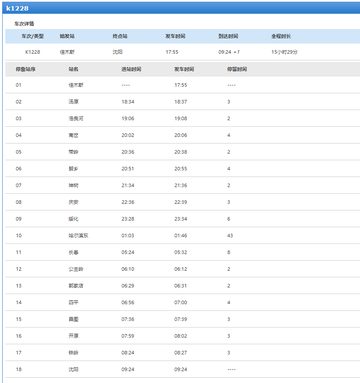Click the 车次/类型 column header

click(33, 36)
